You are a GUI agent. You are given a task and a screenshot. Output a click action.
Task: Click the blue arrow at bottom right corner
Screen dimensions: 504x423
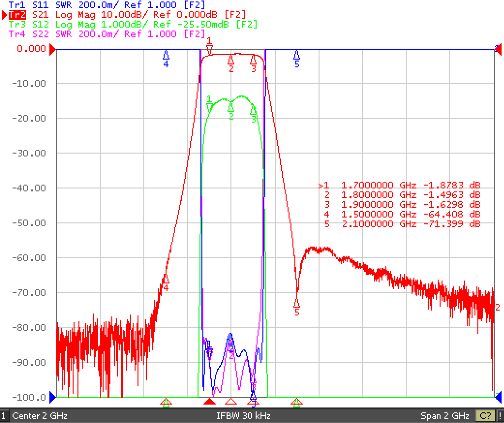pyautogui.click(x=498, y=398)
